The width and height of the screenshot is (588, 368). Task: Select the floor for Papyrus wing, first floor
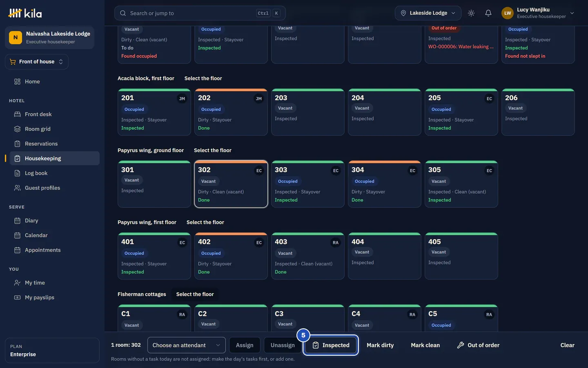[x=205, y=222]
